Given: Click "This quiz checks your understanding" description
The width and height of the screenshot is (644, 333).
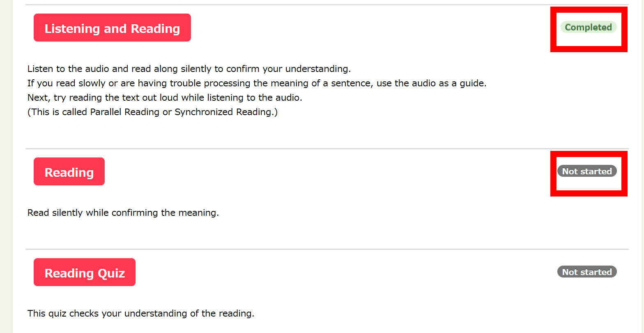Looking at the screenshot, I should pos(140,313).
